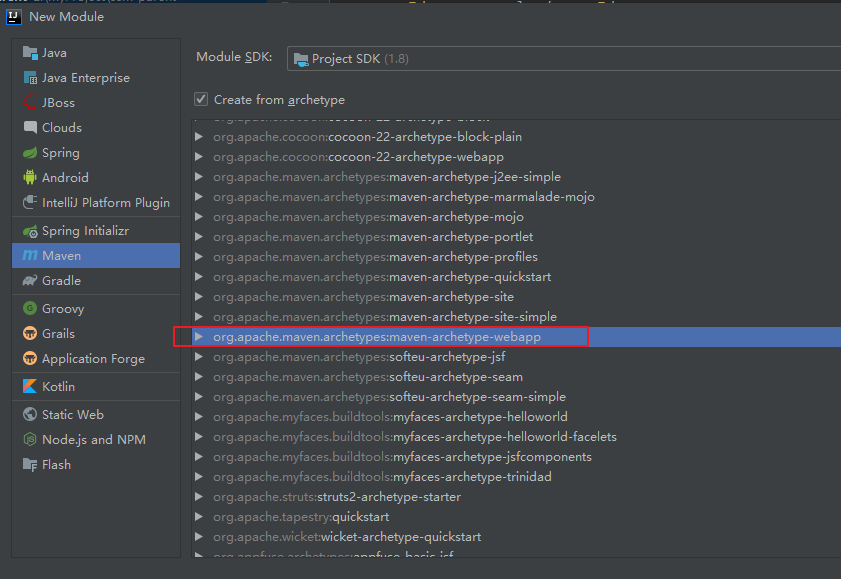
Task: Click the Spring leaf icon
Action: 30,153
